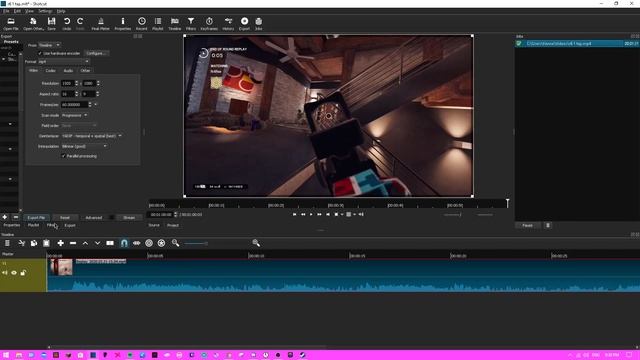Open the File menu

point(6,11)
